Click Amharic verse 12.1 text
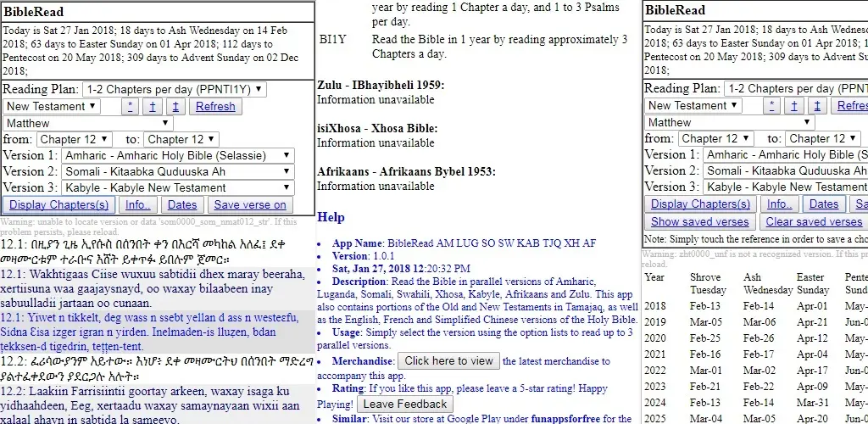 click(x=156, y=251)
